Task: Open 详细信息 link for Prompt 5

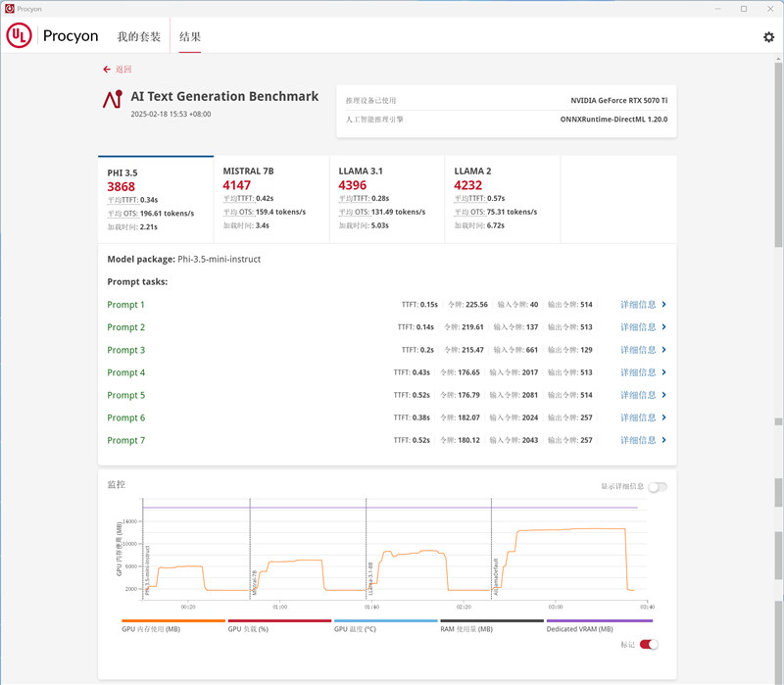Action: click(638, 395)
